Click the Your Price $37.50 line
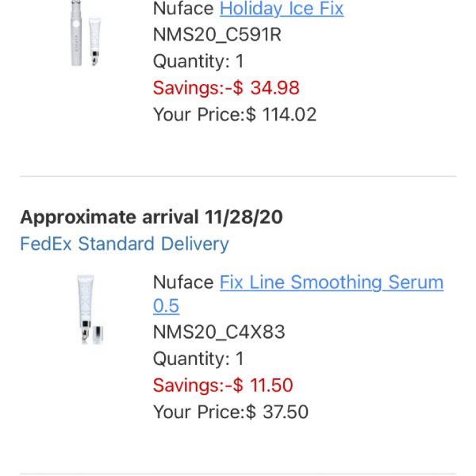Screen dimensions: 476x476 point(231,412)
